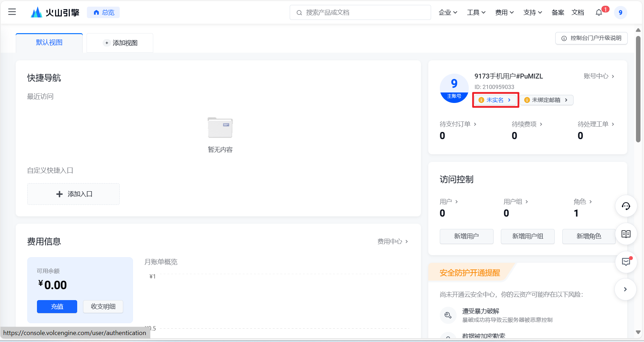Expand the 费用 dropdown menu
The image size is (644, 342).
click(504, 13)
